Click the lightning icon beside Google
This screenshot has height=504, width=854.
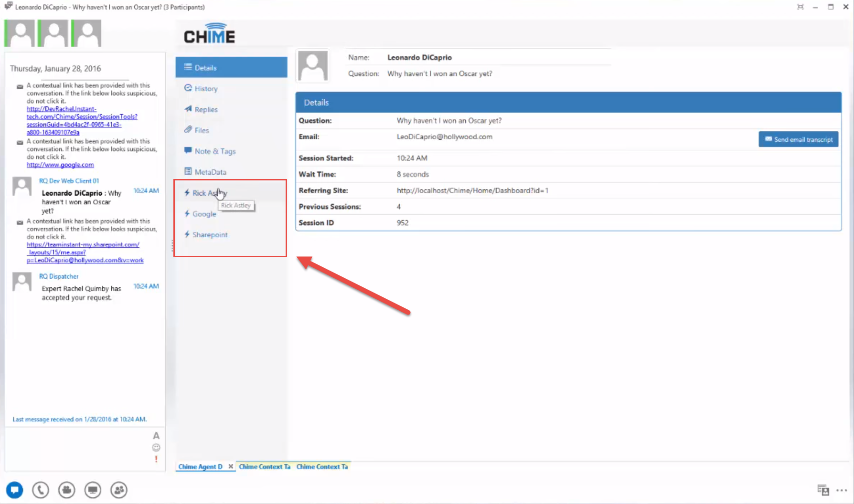[187, 213]
